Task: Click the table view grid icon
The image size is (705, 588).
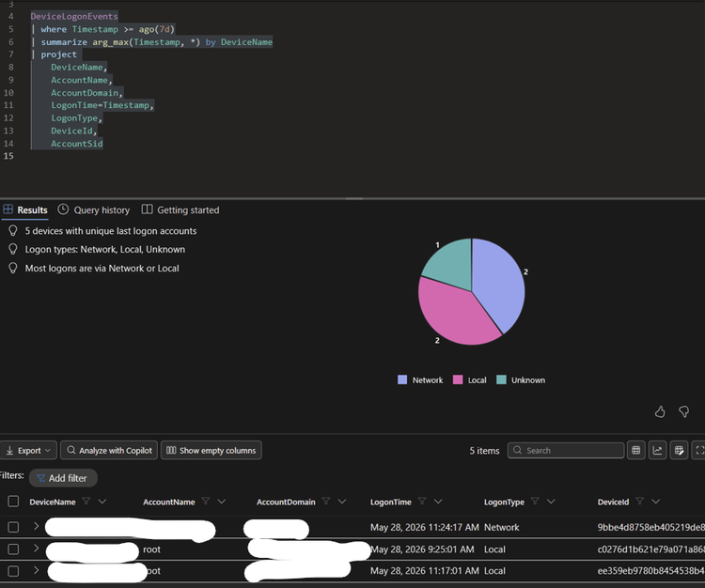Action: click(635, 450)
